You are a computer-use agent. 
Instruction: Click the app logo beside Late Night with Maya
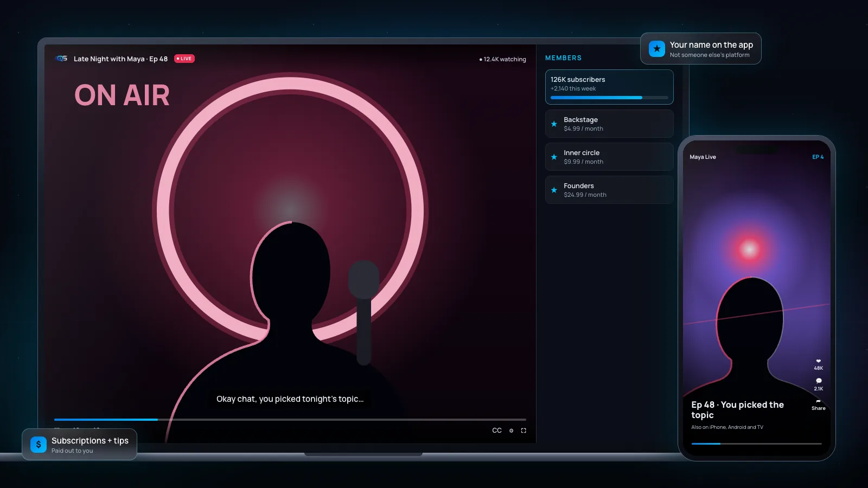click(x=62, y=59)
